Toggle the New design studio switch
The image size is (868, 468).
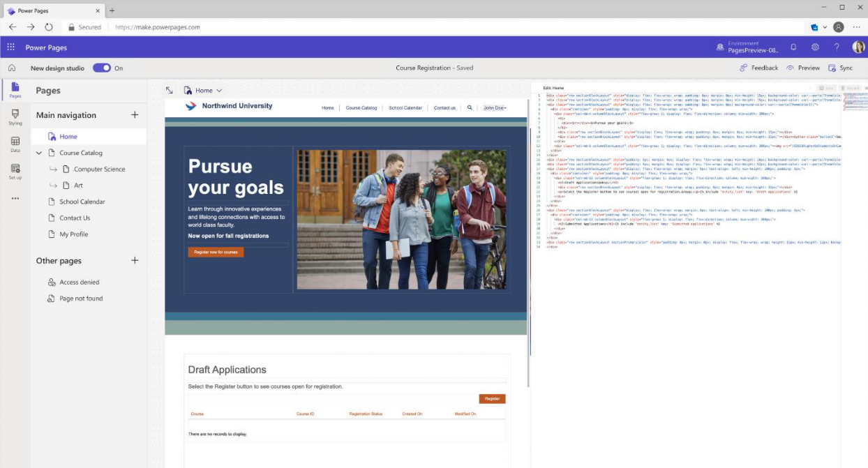pyautogui.click(x=102, y=68)
